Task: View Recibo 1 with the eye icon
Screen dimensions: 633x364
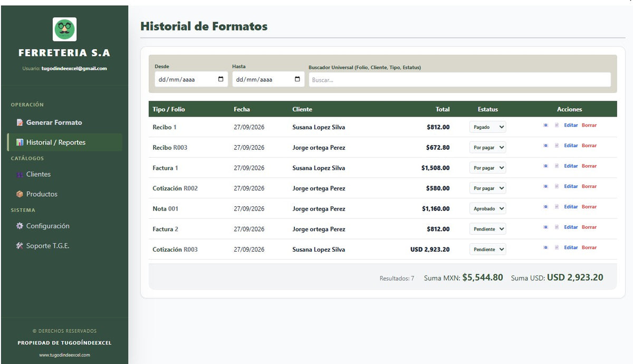Action: click(545, 125)
